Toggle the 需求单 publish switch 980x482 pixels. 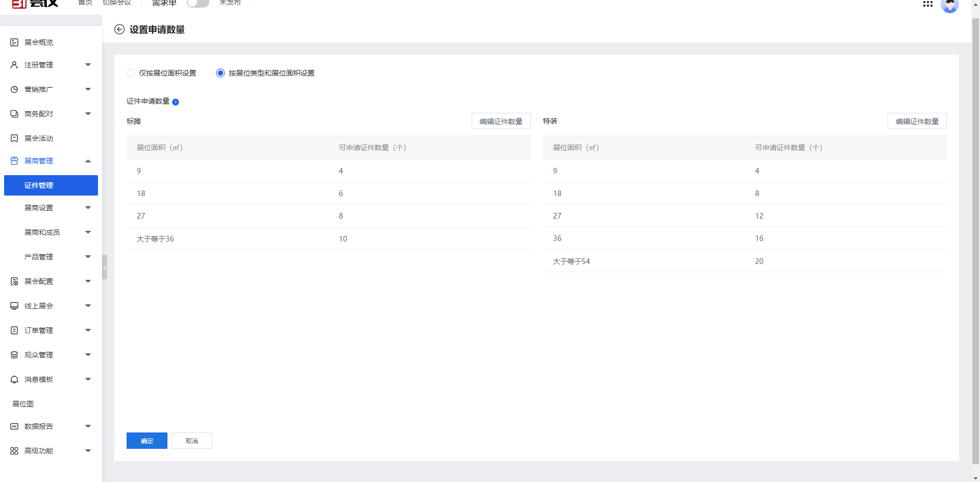click(x=198, y=3)
